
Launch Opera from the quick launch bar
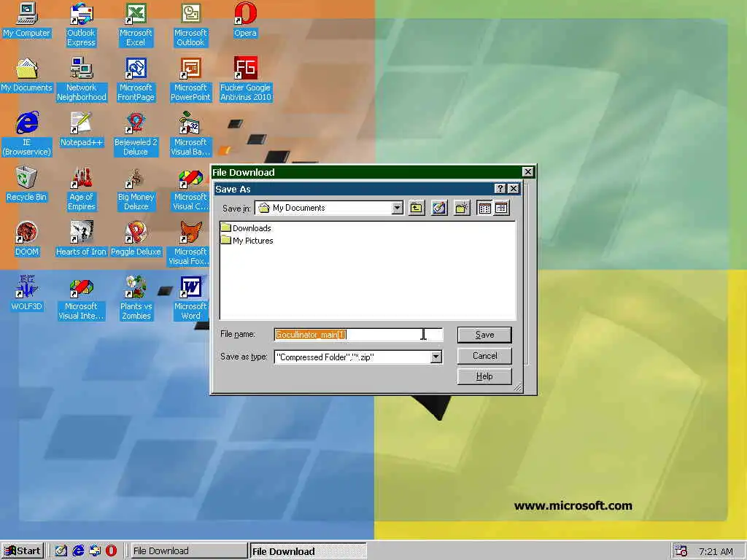111,551
